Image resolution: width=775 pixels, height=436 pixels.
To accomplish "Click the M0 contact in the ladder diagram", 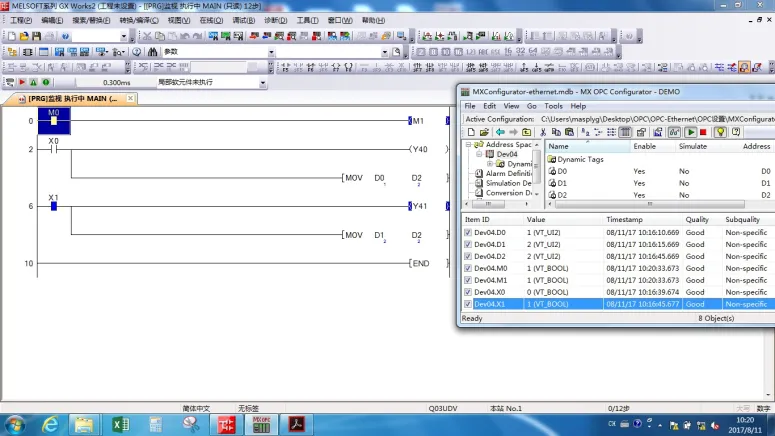I will tap(54, 121).
